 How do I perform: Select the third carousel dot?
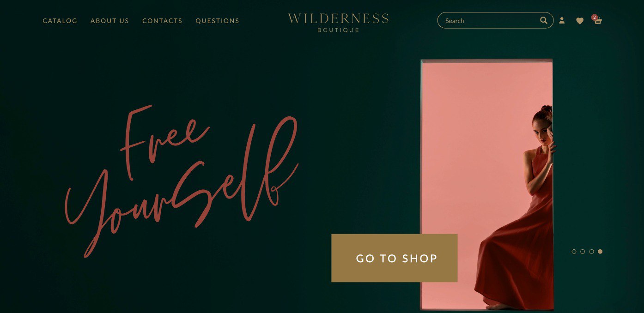pyautogui.click(x=591, y=252)
